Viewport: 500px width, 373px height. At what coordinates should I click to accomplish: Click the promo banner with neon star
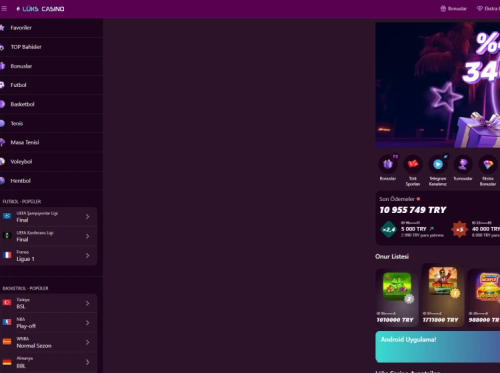click(x=438, y=85)
